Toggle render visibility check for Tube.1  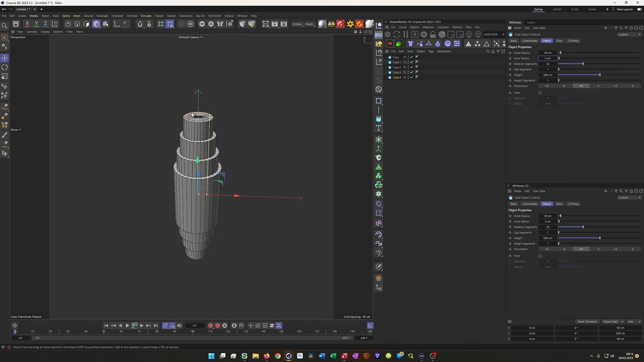(412, 62)
